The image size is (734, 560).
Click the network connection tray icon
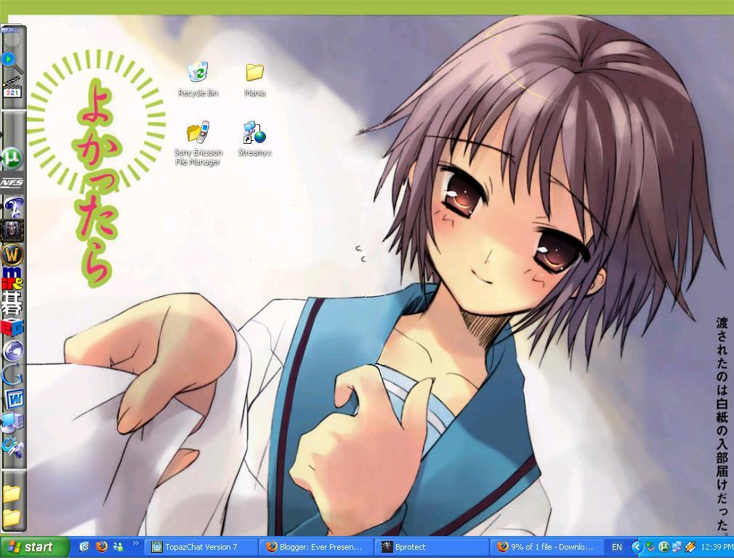click(x=677, y=546)
